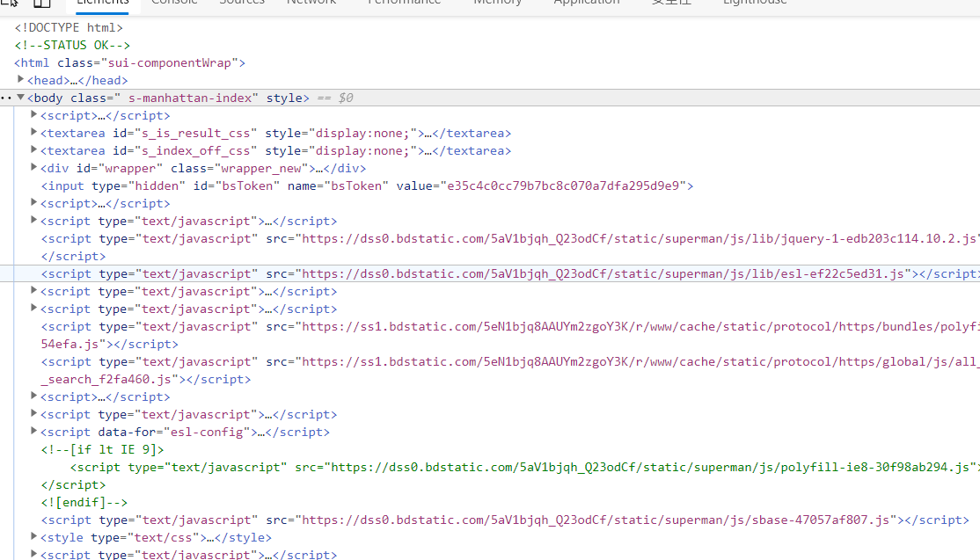980x560 pixels.
Task: Click the closing </script> tag under jquery line
Action: pos(73,256)
